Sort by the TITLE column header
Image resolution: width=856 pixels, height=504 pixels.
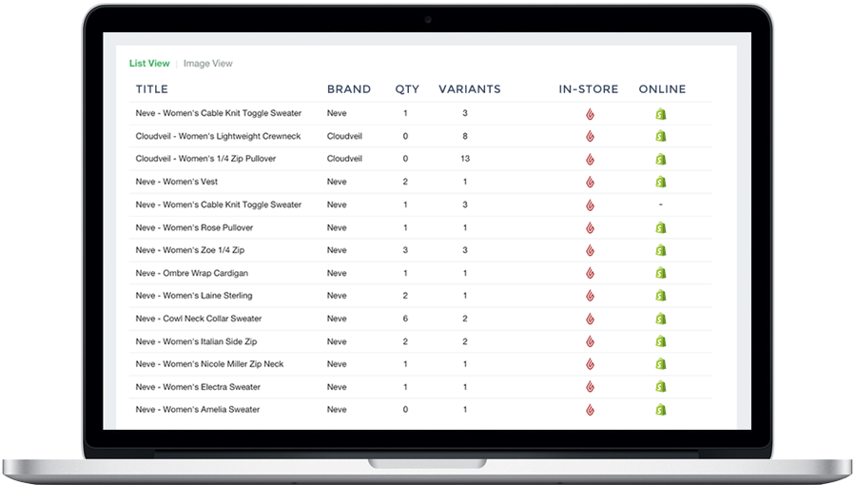coord(152,89)
